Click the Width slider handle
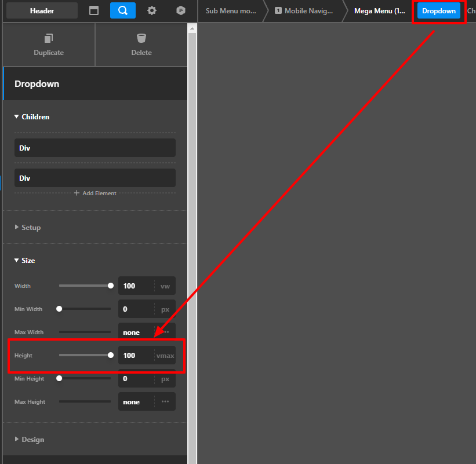 click(111, 286)
